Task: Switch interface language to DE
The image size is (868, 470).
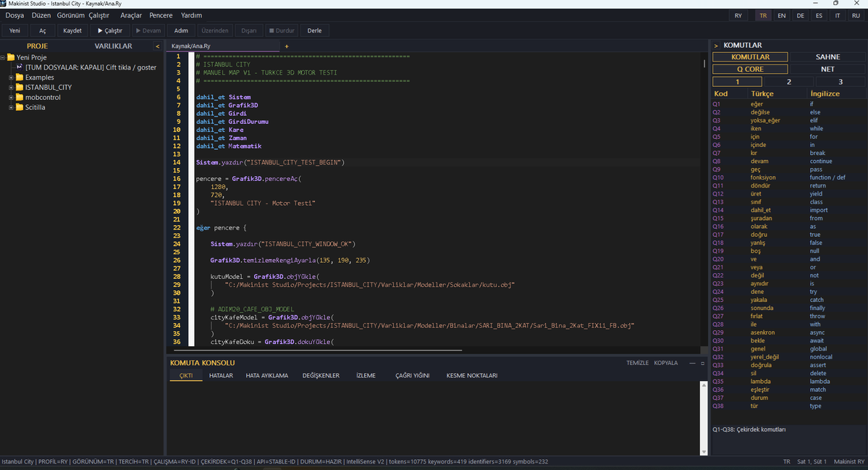Action: 801,15
